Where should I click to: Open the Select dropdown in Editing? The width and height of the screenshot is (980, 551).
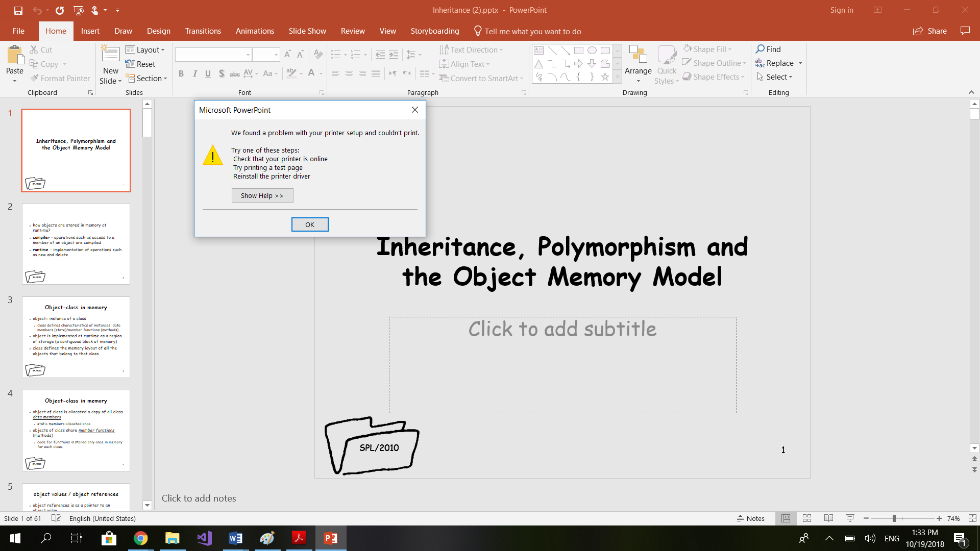tap(775, 77)
